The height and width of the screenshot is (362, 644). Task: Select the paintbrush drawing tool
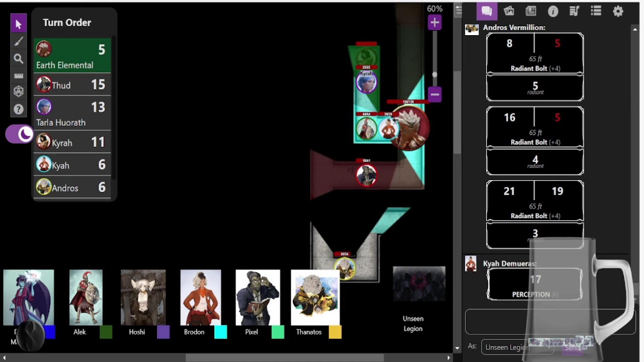pos(19,42)
